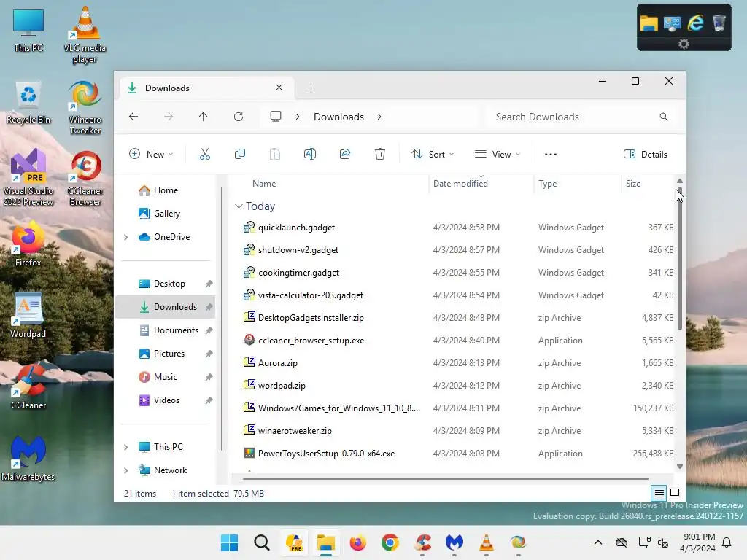Click the search magnifier in Search Downloads
Viewport: 747px width, 560px height.
click(x=664, y=117)
